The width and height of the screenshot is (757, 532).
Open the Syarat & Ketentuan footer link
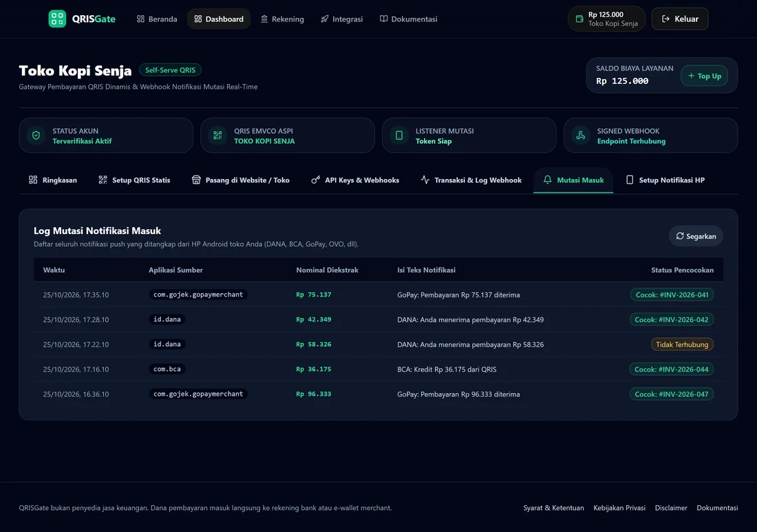click(x=554, y=508)
